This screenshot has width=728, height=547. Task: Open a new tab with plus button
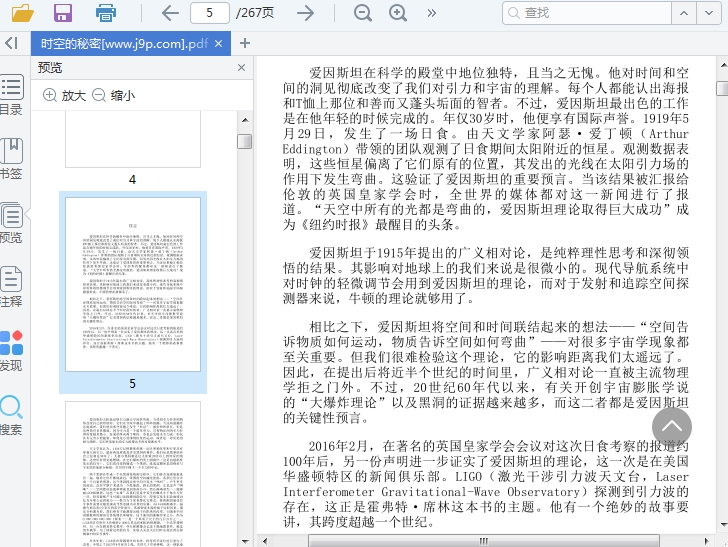[245, 43]
